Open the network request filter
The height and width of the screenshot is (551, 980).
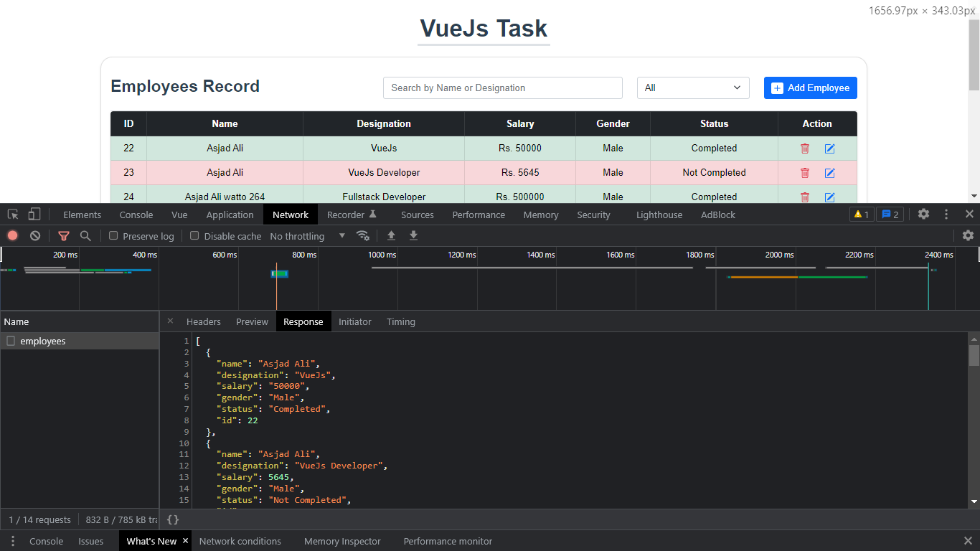(x=63, y=235)
